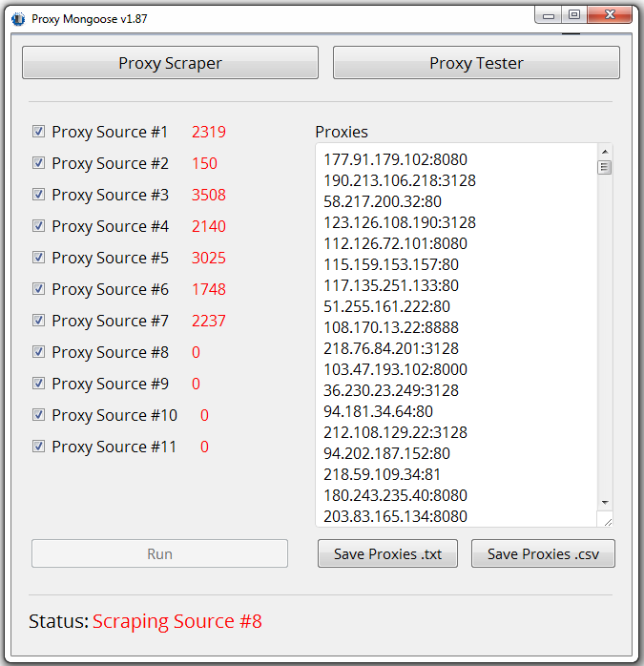This screenshot has height=666, width=644.
Task: Click the count 2237 for Source #7
Action: pos(209,321)
